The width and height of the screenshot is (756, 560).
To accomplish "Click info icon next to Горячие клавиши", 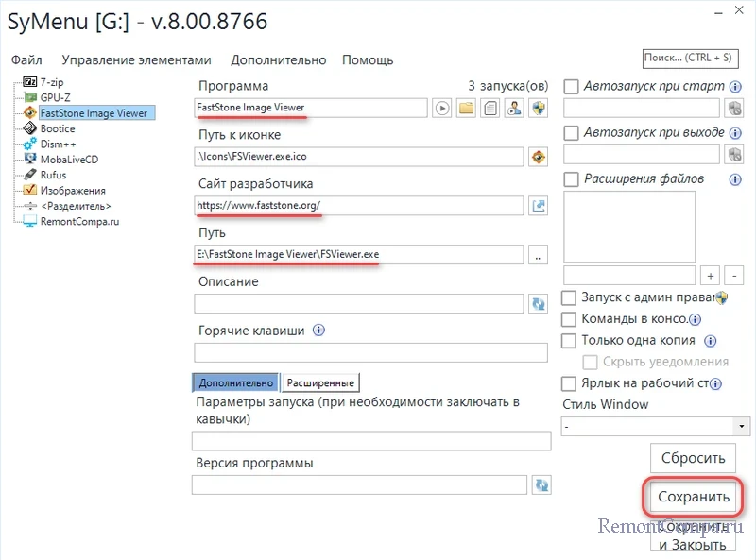I will tap(318, 331).
